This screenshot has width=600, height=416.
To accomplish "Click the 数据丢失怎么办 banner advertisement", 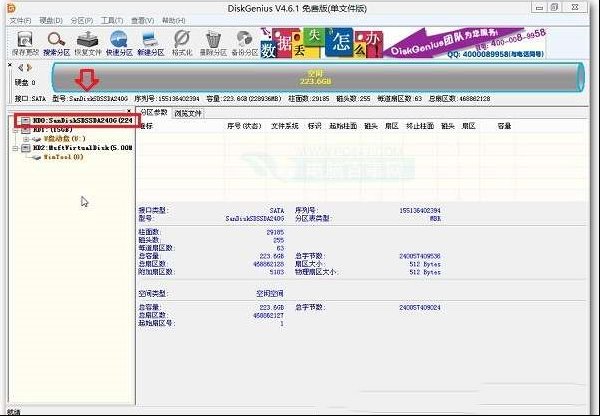I will 321,43.
